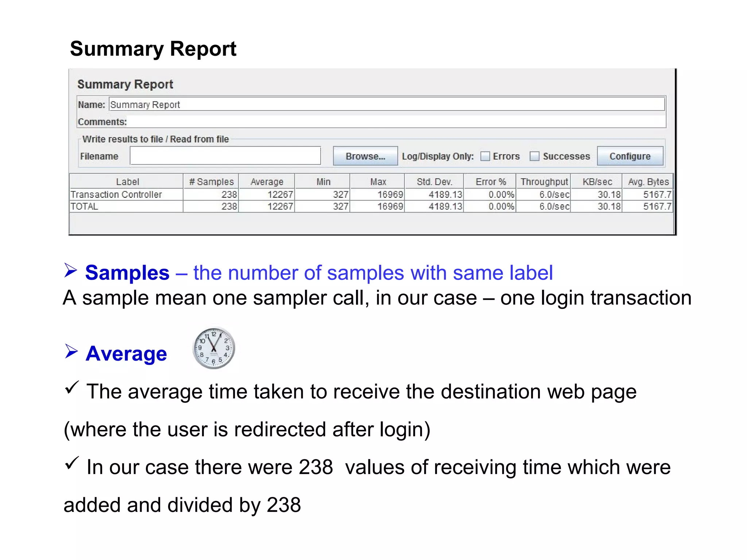Click 16969 max value in TOTAL row
This screenshot has height=560, width=747.
click(x=390, y=206)
